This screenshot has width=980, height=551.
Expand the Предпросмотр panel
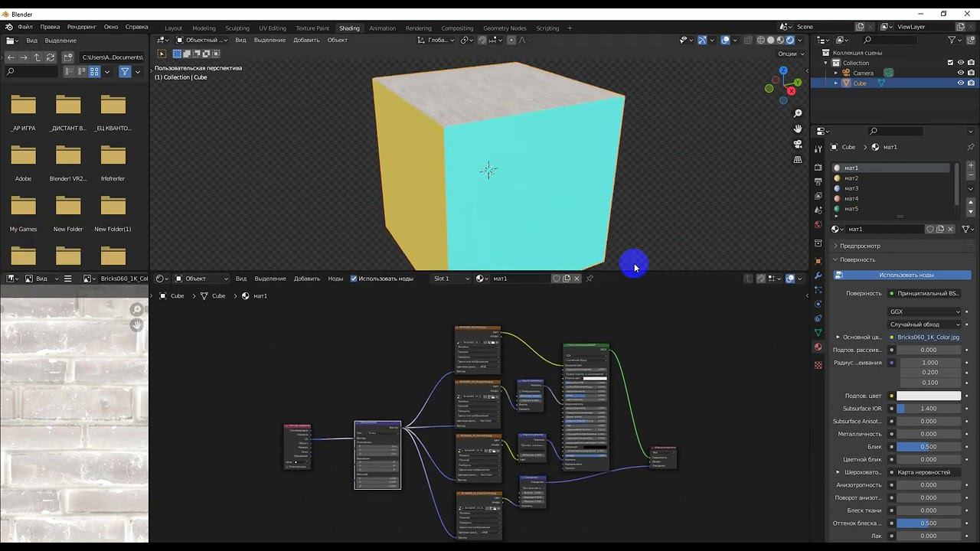pos(859,246)
